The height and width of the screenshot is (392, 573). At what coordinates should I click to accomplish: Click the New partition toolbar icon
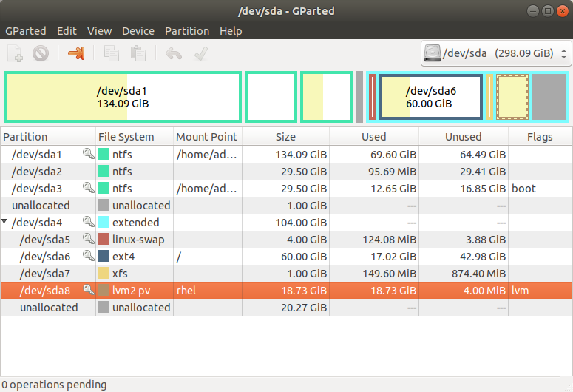point(15,53)
